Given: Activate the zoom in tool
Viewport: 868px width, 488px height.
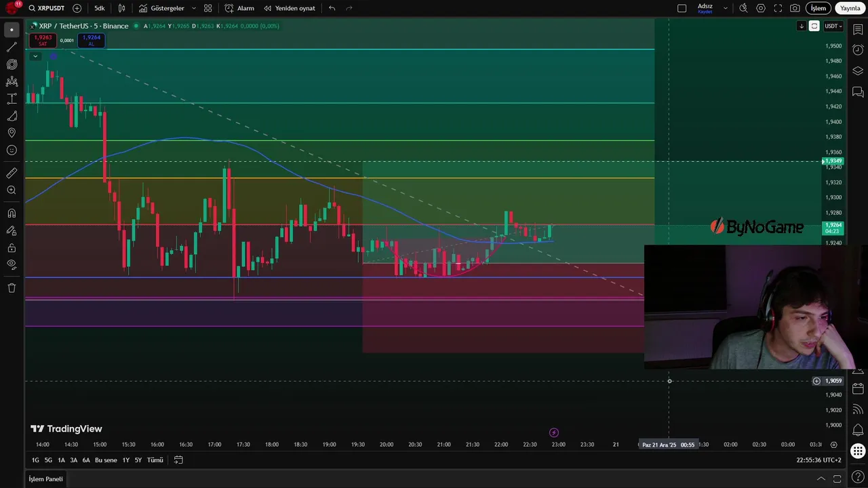Looking at the screenshot, I should pyautogui.click(x=12, y=190).
